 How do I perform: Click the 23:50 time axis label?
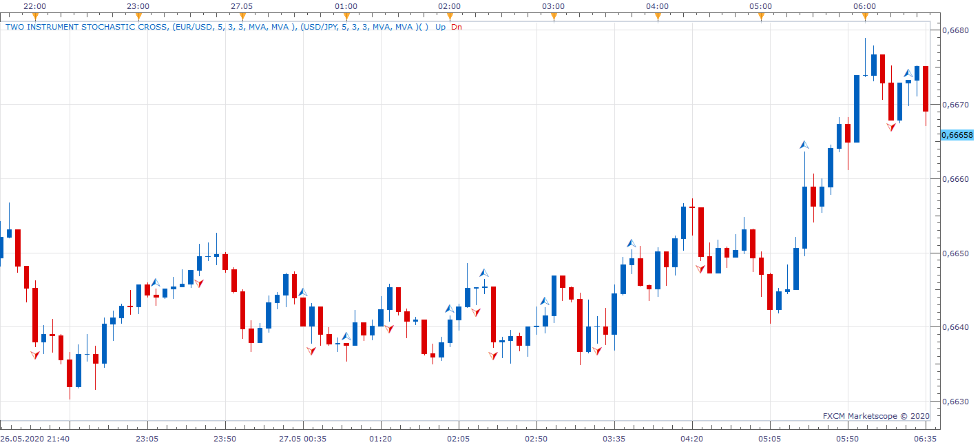pyautogui.click(x=225, y=438)
